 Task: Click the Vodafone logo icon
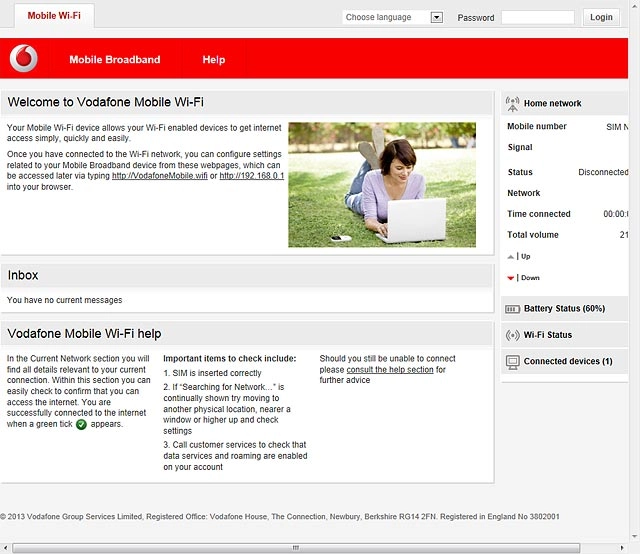coord(24,58)
